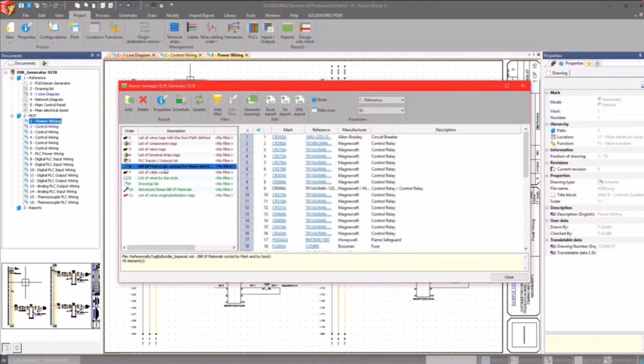The height and width of the screenshot is (364, 644).
Task: Select '7 - PLC Power Wiring' tree item
Action: pos(46,154)
